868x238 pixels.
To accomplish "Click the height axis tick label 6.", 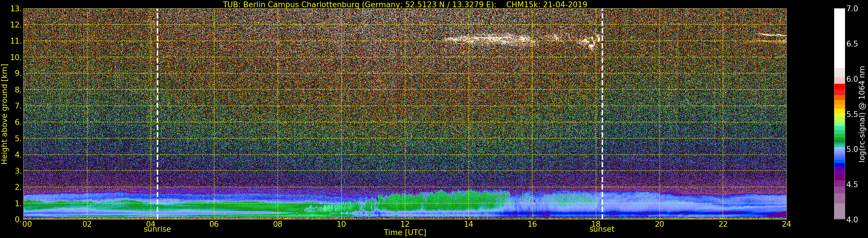I will pyautogui.click(x=18, y=122).
